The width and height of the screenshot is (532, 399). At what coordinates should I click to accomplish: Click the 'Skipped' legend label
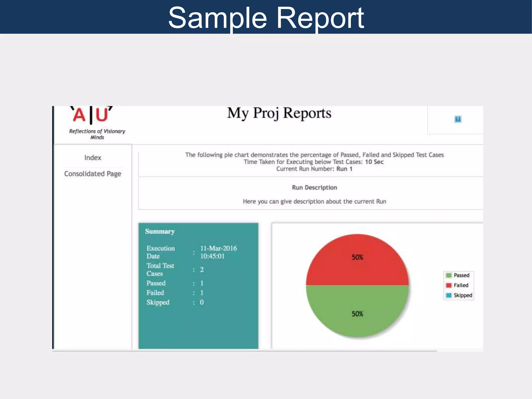[x=463, y=295]
